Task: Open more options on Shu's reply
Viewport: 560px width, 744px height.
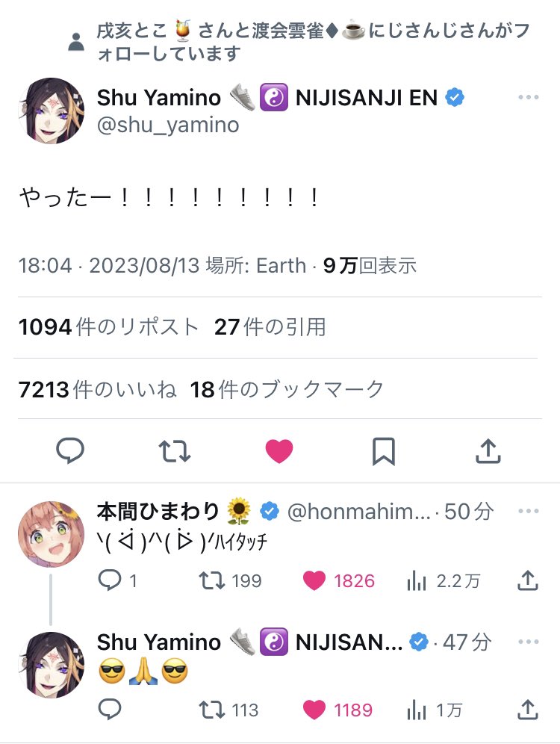Action: click(x=528, y=642)
